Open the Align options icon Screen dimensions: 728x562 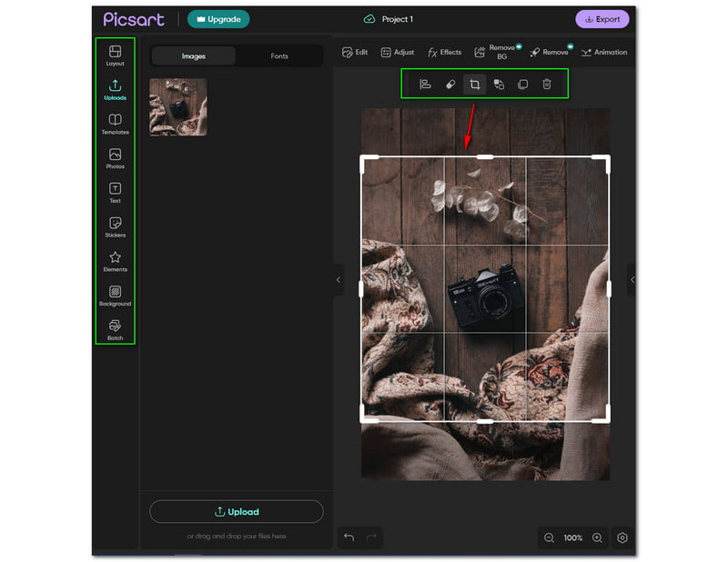point(425,85)
